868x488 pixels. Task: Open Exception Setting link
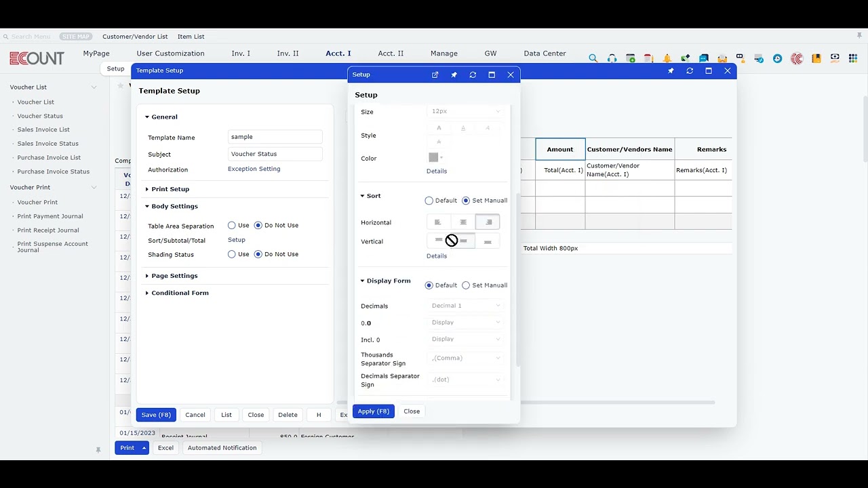tap(254, 169)
